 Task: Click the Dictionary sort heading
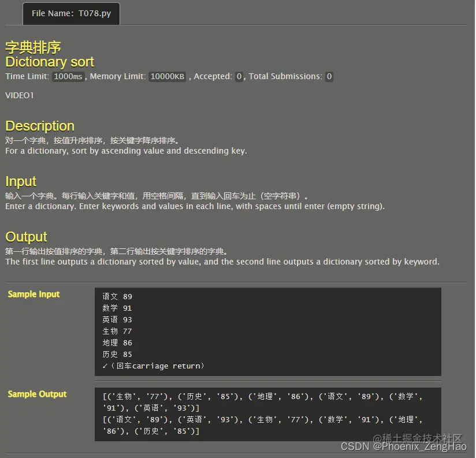[50, 62]
